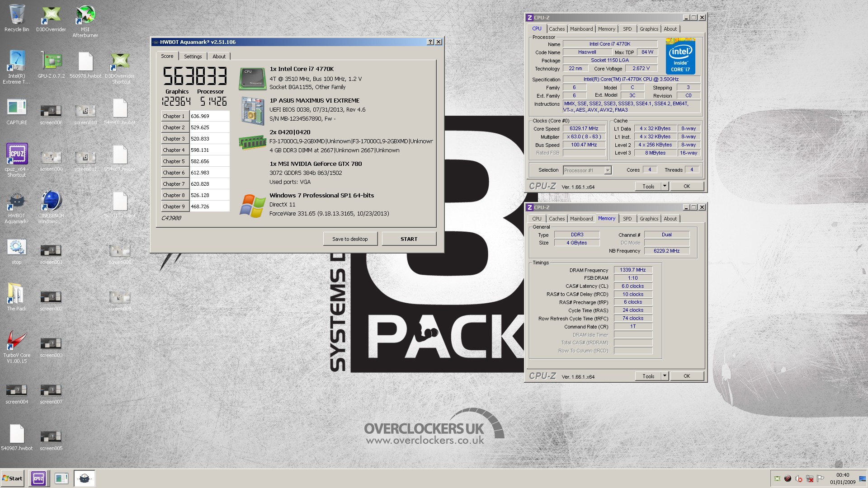Open Intel(R) Extreme Tuning shortcut
This screenshot has height=488, width=868.
pos(17,67)
